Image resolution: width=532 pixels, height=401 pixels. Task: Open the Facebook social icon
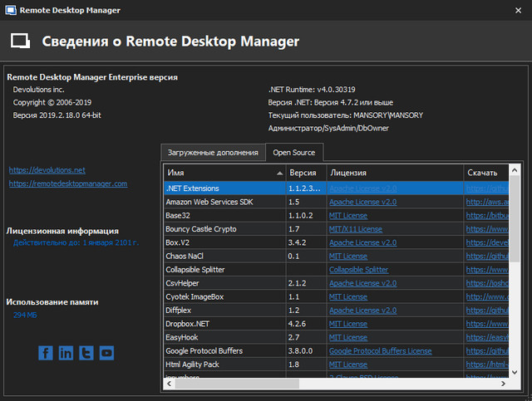coord(46,353)
